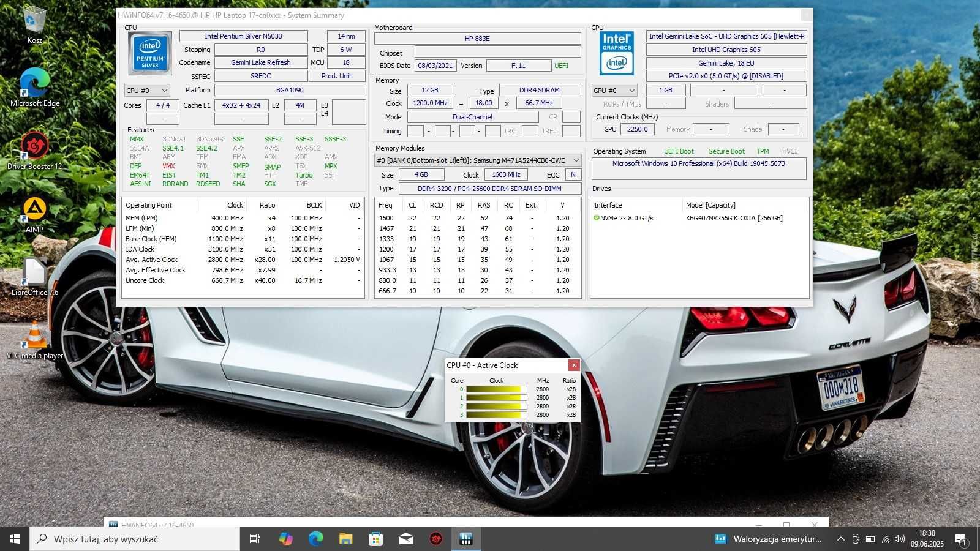Click the Turbo feature flag
The height and width of the screenshot is (551, 980).
[304, 175]
